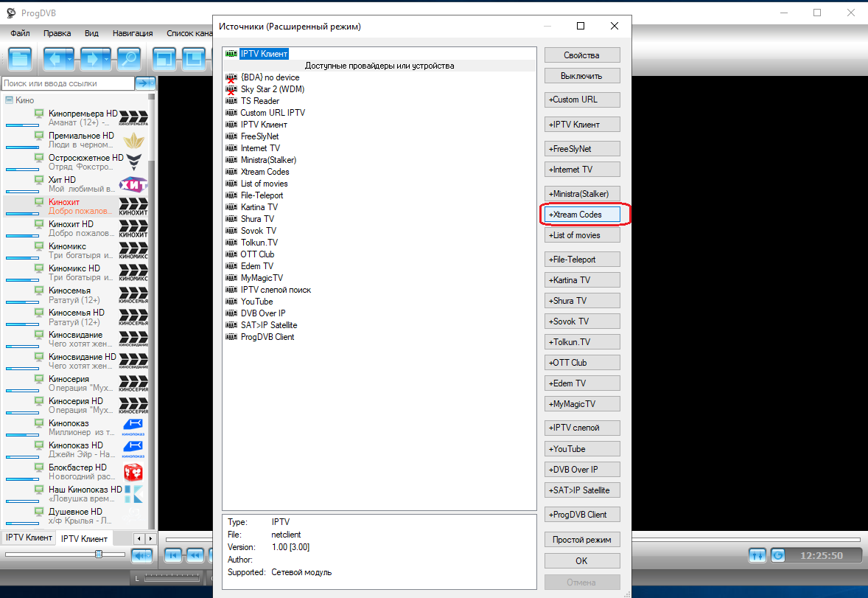The width and height of the screenshot is (868, 598).
Task: Click the Свойства button
Action: point(582,55)
